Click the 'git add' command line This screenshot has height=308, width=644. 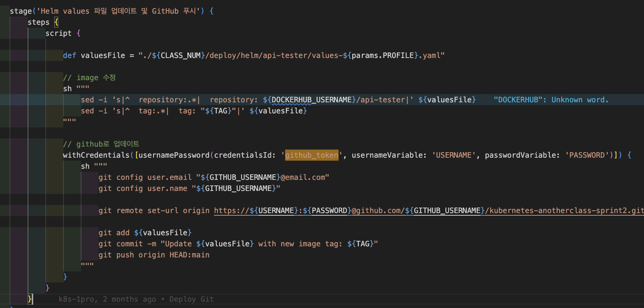click(114, 233)
